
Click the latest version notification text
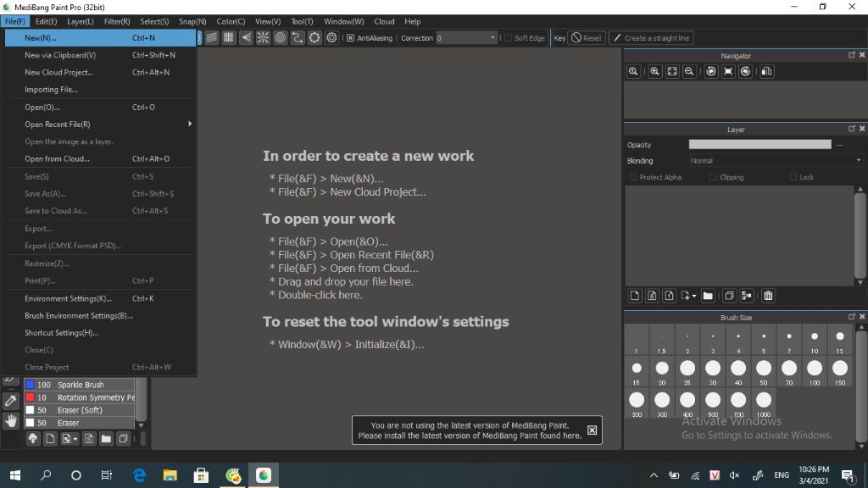(470, 430)
